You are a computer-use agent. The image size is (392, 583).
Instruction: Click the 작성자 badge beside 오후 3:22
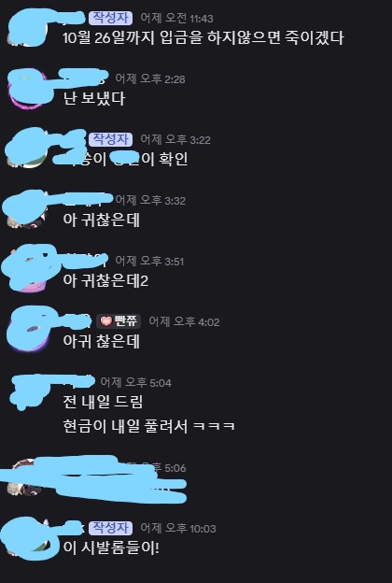(111, 139)
